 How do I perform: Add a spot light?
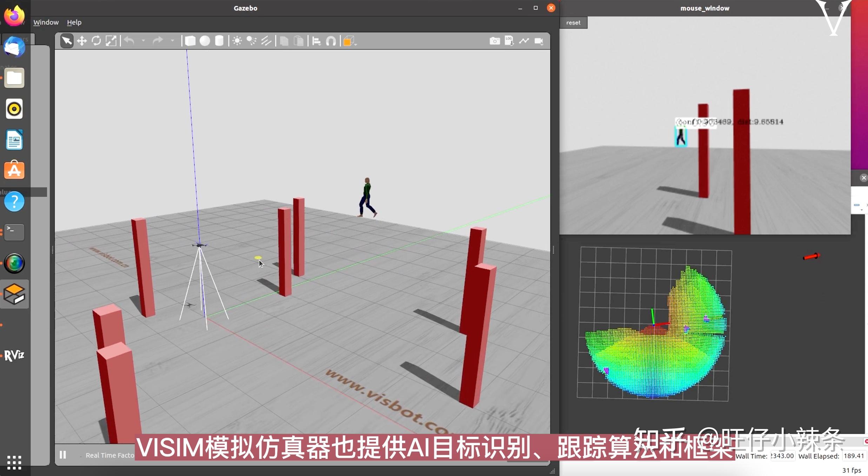[252, 41]
